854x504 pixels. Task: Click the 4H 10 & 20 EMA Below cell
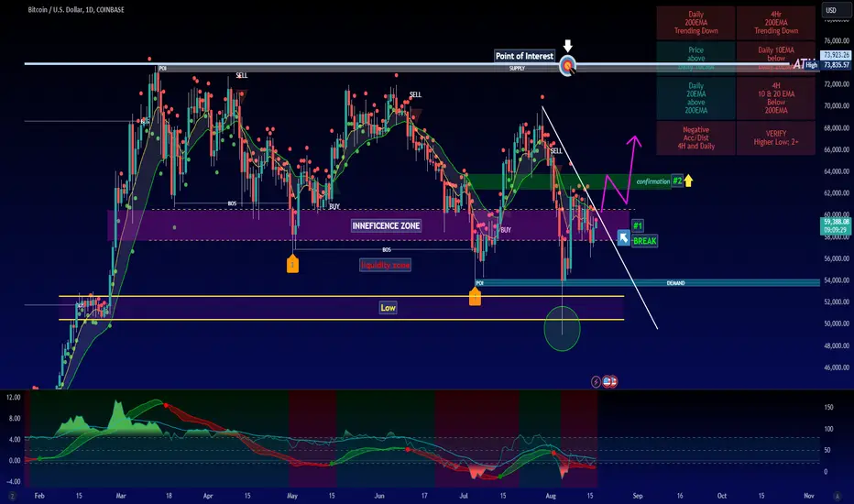tap(776, 98)
